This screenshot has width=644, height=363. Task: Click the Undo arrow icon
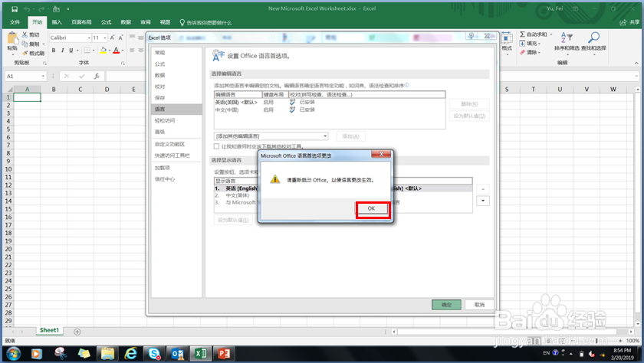point(27,8)
